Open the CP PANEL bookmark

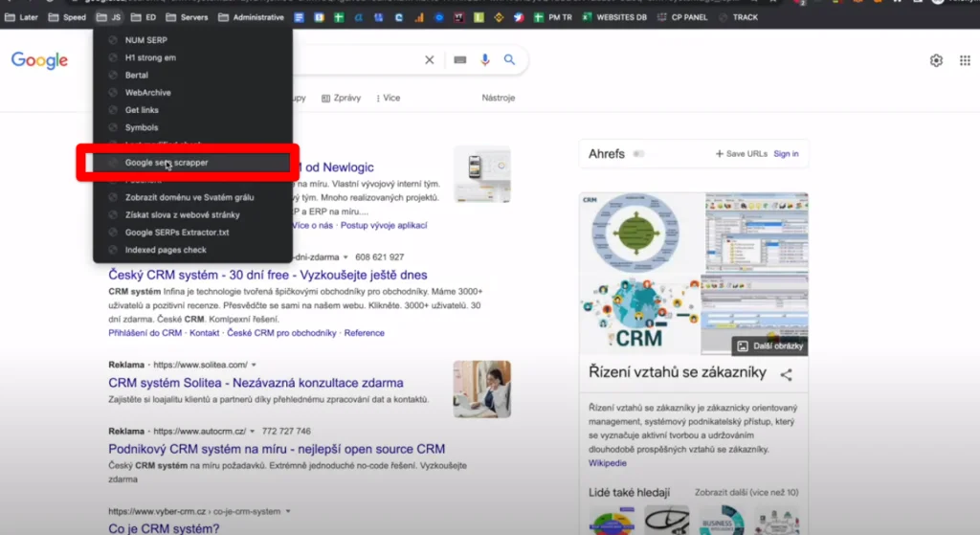point(682,17)
